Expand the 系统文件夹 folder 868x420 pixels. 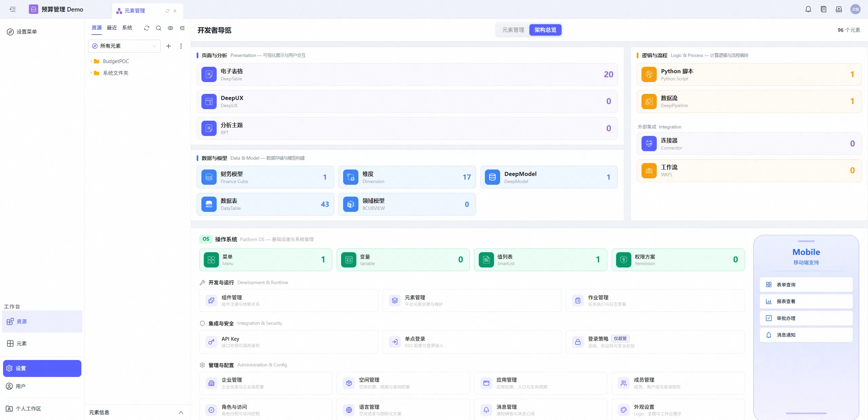tap(91, 73)
